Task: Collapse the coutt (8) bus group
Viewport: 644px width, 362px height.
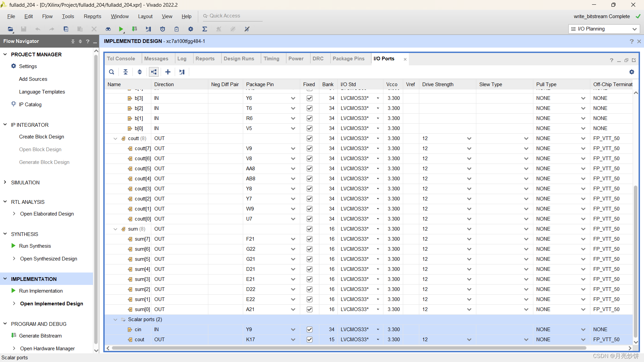Action: pos(115,138)
